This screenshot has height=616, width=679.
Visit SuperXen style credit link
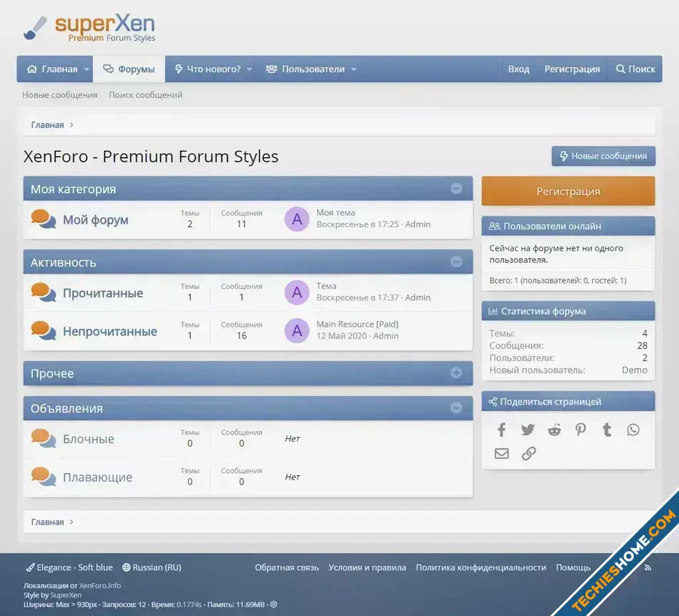click(x=66, y=595)
